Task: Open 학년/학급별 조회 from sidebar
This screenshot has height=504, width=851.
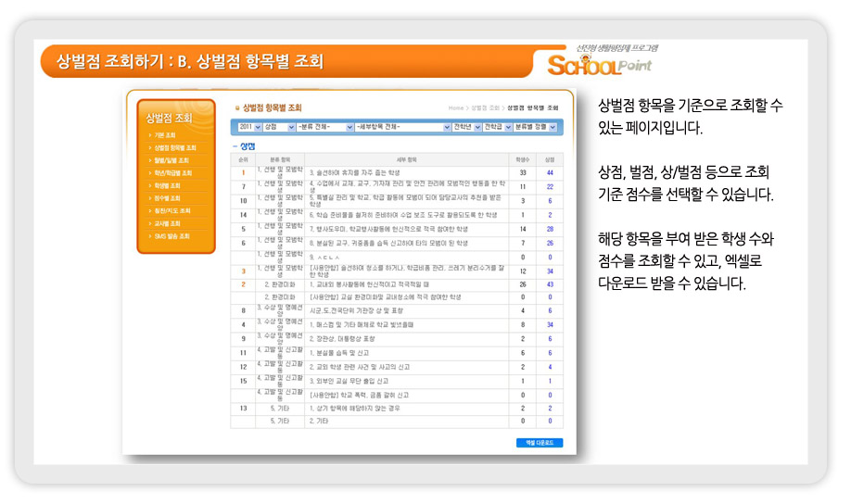Action: point(172,173)
